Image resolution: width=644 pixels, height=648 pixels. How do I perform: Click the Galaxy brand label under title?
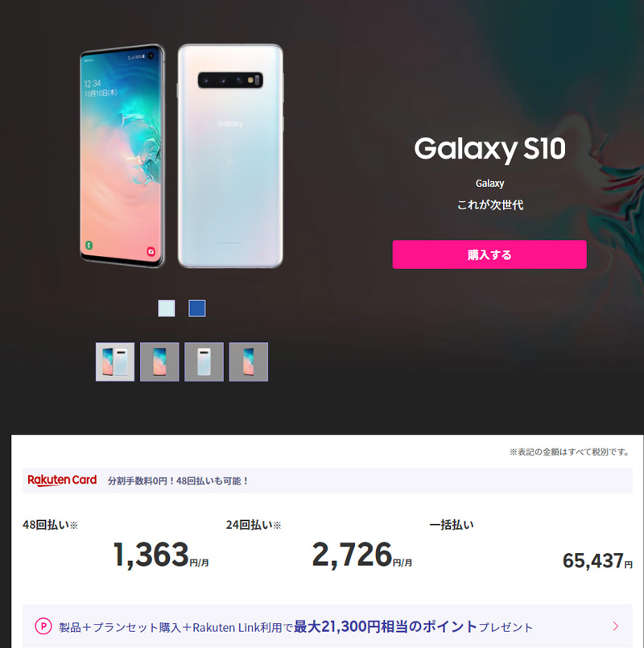[x=489, y=183]
